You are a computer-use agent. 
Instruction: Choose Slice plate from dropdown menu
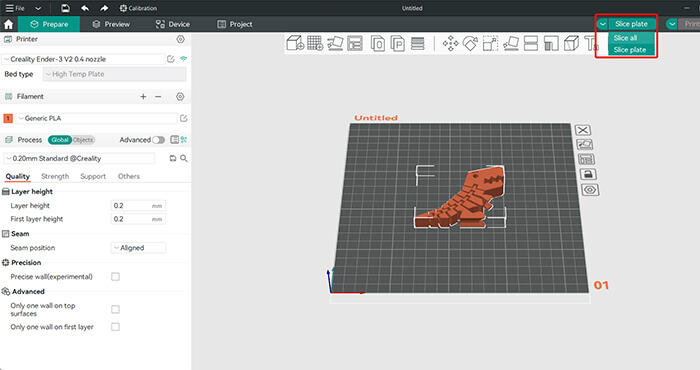(632, 50)
